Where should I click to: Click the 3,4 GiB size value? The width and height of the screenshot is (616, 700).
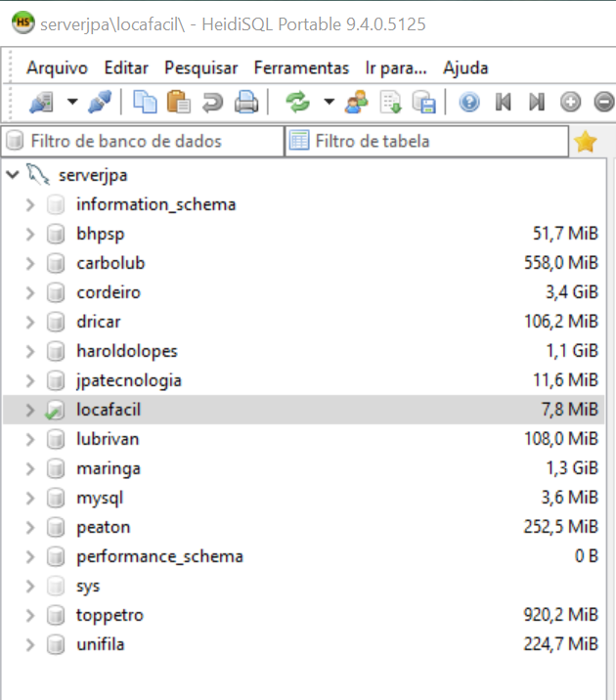point(572,292)
